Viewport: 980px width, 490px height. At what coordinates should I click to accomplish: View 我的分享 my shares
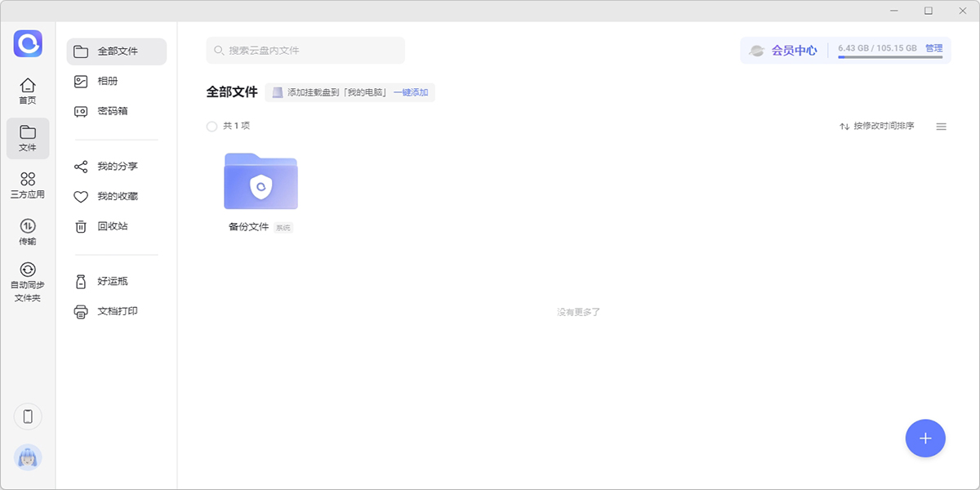pos(117,167)
